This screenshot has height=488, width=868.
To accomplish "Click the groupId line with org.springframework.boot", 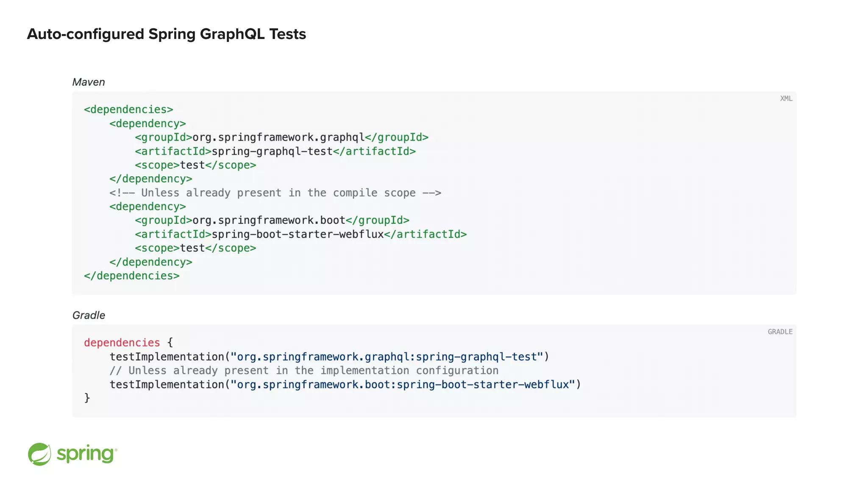I will click(272, 220).
